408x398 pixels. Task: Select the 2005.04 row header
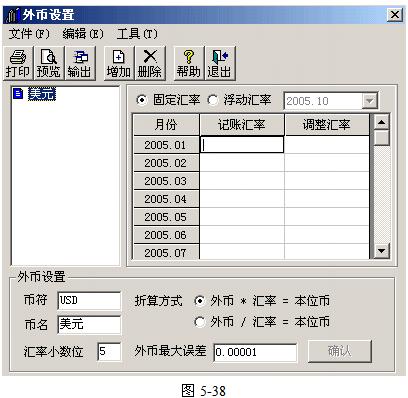point(166,199)
